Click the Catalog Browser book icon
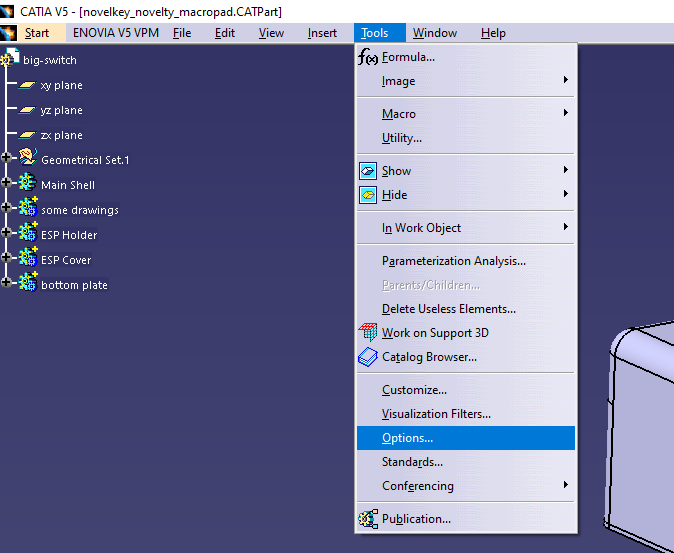This screenshot has height=553, width=674. coord(368,357)
